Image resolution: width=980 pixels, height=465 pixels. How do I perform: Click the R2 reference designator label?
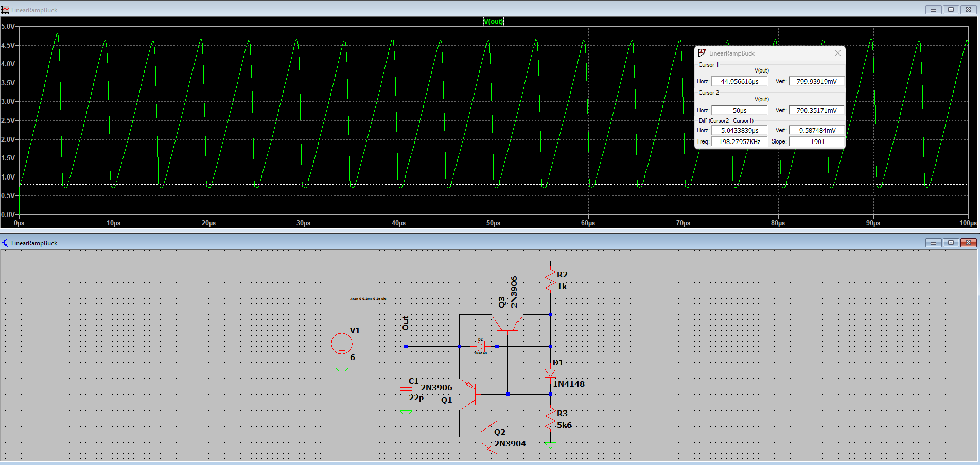click(x=562, y=275)
